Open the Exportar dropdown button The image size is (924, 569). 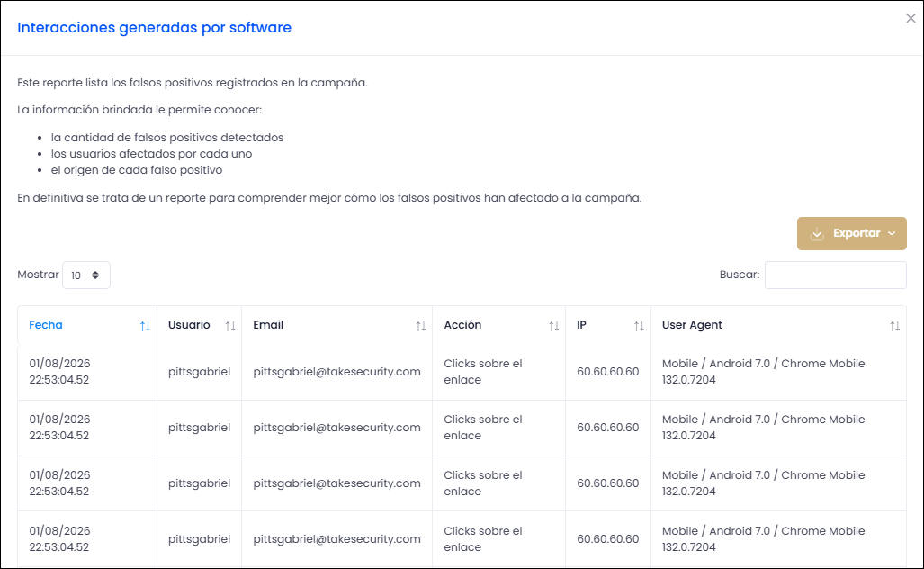[x=851, y=233]
